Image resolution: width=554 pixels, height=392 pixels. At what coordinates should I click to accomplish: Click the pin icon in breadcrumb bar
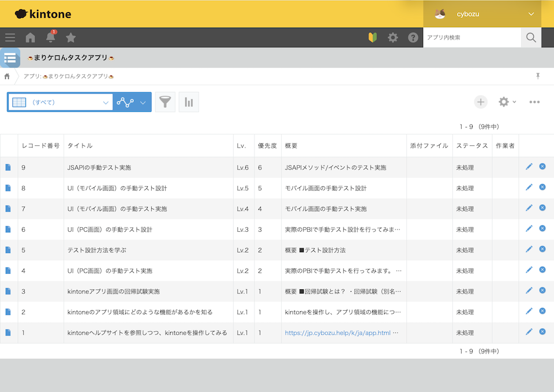click(538, 76)
